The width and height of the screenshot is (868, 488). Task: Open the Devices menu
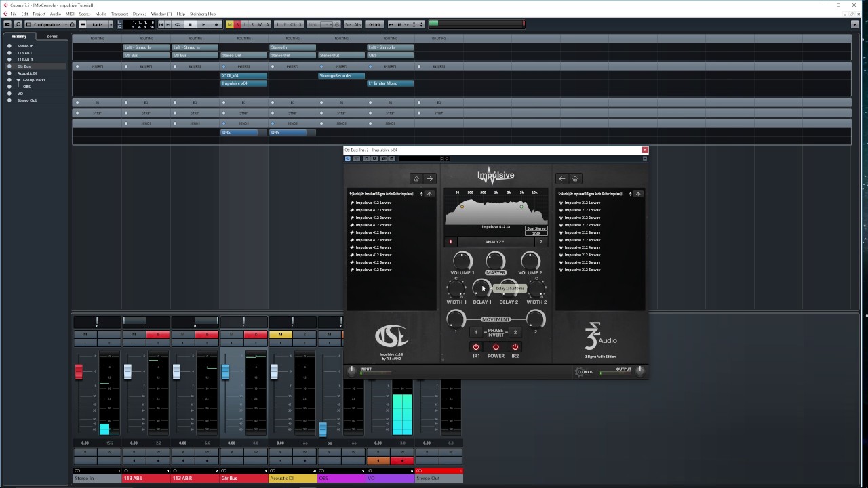(140, 14)
